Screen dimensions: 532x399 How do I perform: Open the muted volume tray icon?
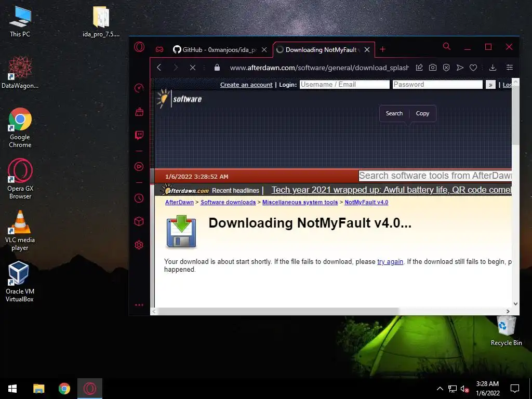coord(464,389)
